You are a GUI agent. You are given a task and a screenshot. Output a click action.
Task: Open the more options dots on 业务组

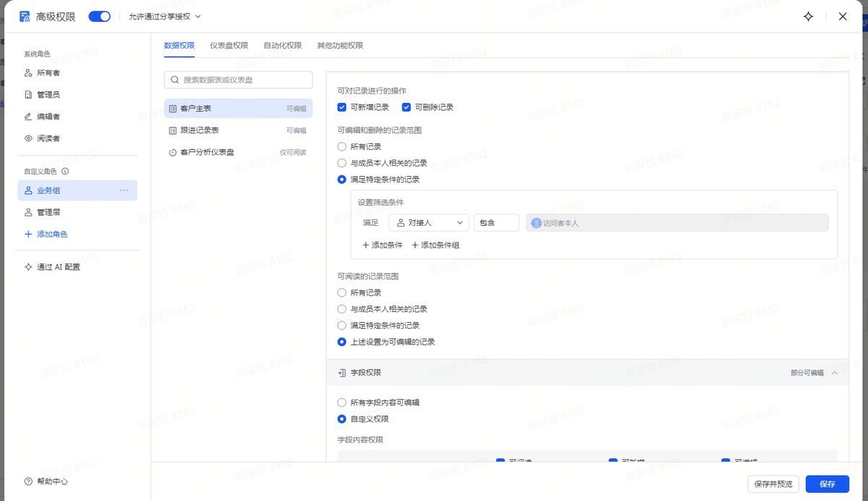coord(124,190)
